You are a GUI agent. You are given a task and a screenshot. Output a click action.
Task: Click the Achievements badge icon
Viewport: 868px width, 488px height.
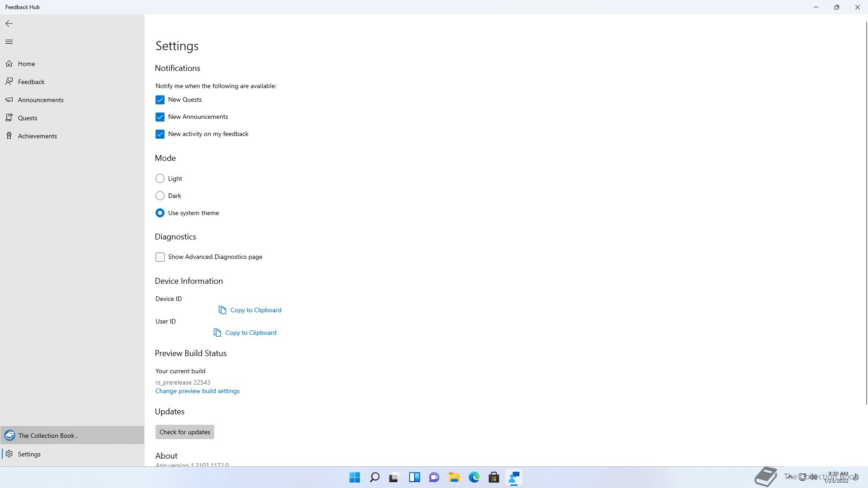coord(9,136)
